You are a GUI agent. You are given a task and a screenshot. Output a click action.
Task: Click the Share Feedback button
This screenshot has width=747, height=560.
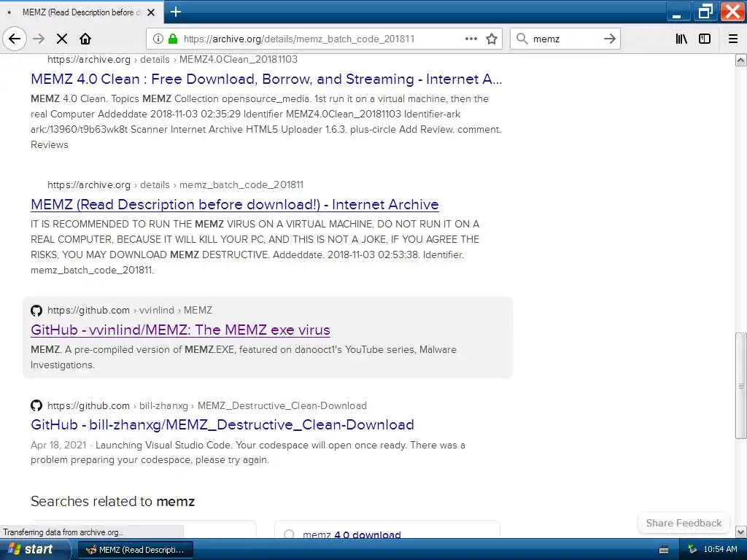(x=684, y=523)
